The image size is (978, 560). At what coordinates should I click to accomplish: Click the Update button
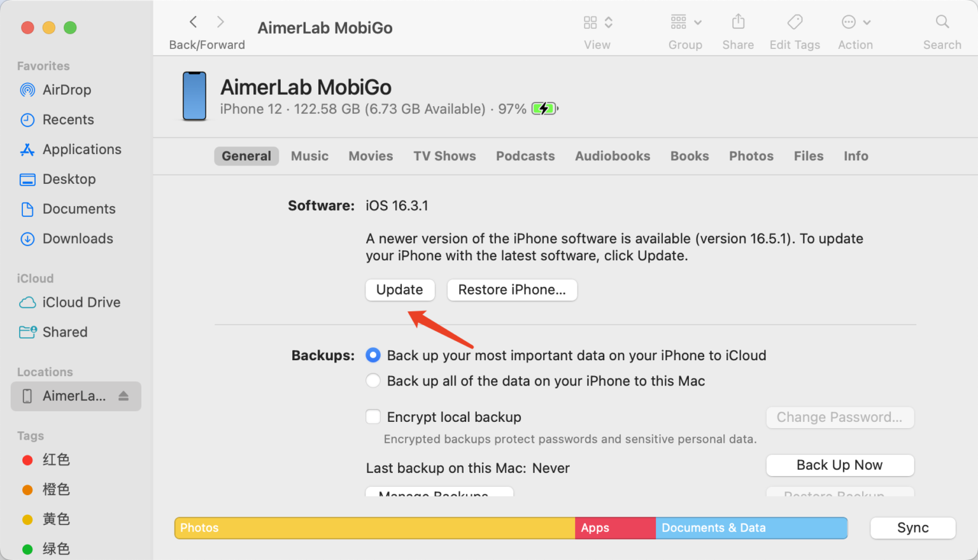coord(399,290)
